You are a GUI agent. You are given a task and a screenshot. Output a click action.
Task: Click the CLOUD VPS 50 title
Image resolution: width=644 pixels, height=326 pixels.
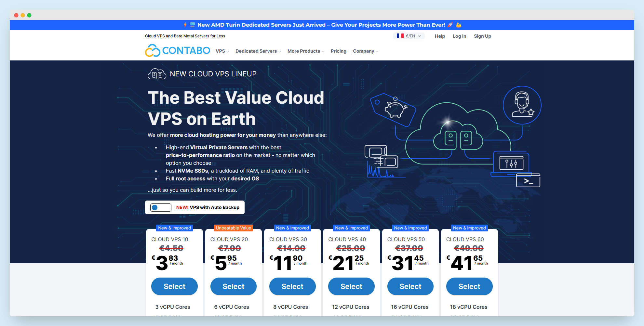406,239
